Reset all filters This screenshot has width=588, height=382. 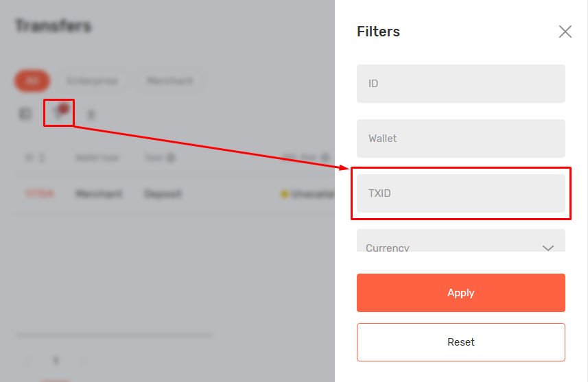click(460, 342)
